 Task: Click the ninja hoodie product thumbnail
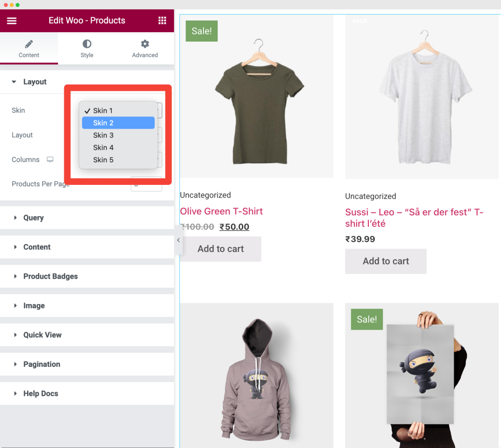tap(256, 376)
